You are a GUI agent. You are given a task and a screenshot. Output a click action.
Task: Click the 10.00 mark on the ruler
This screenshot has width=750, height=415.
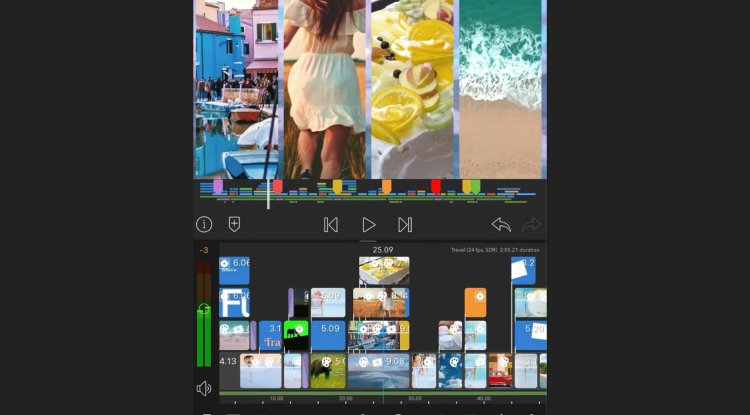click(276, 398)
